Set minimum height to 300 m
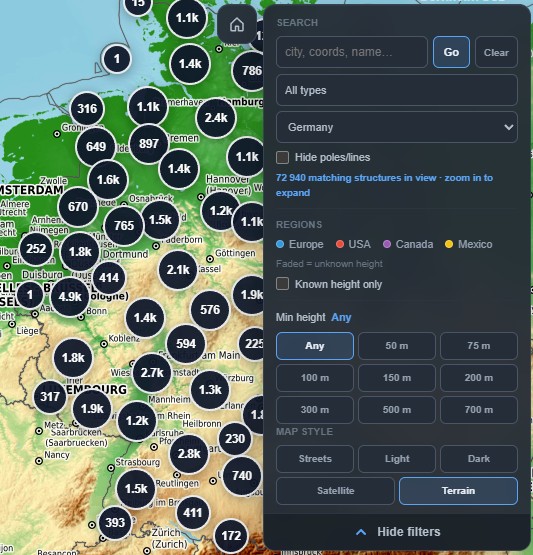This screenshot has width=533, height=555. point(315,410)
